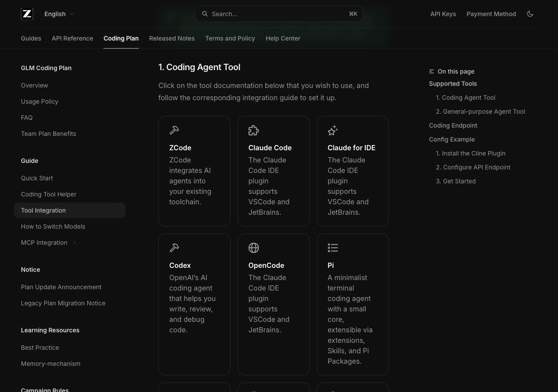Jump to Config Example section

(452, 139)
